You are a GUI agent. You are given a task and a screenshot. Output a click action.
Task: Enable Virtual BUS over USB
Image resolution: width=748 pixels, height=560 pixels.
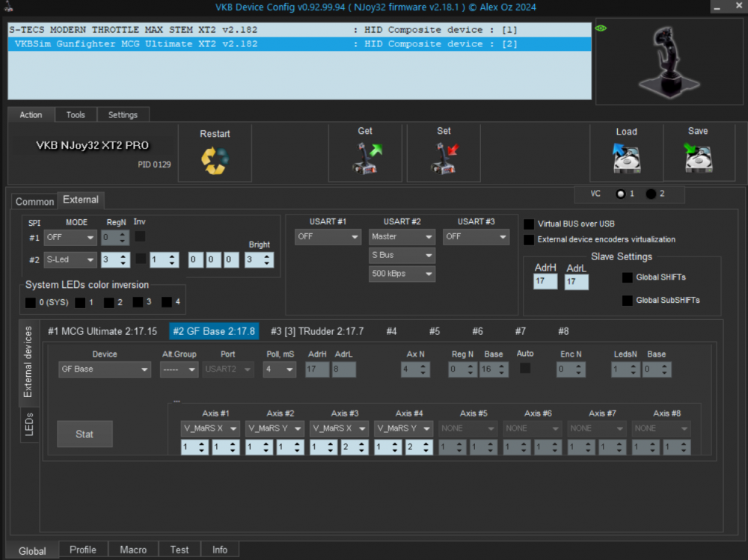[529, 223]
